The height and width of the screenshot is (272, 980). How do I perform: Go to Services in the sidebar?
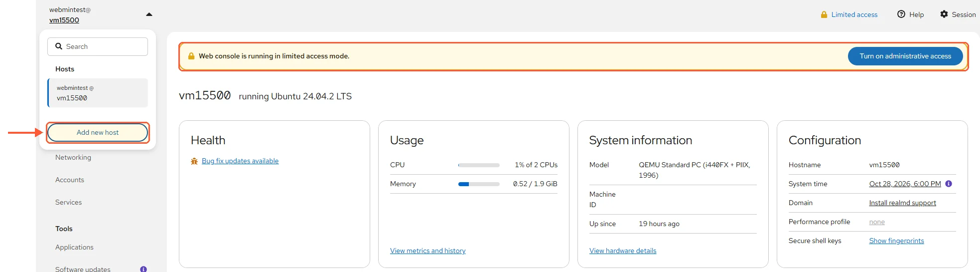[x=69, y=202]
